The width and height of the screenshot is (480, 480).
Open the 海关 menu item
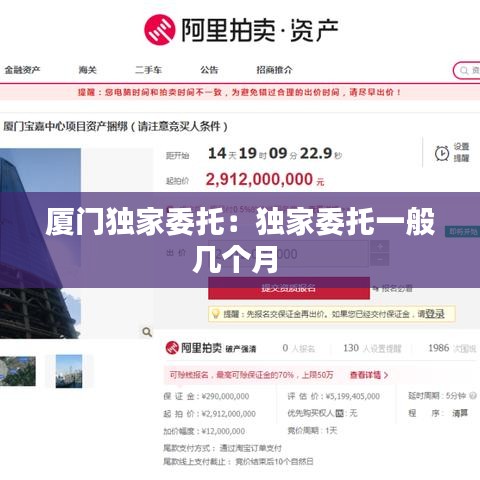click(87, 70)
